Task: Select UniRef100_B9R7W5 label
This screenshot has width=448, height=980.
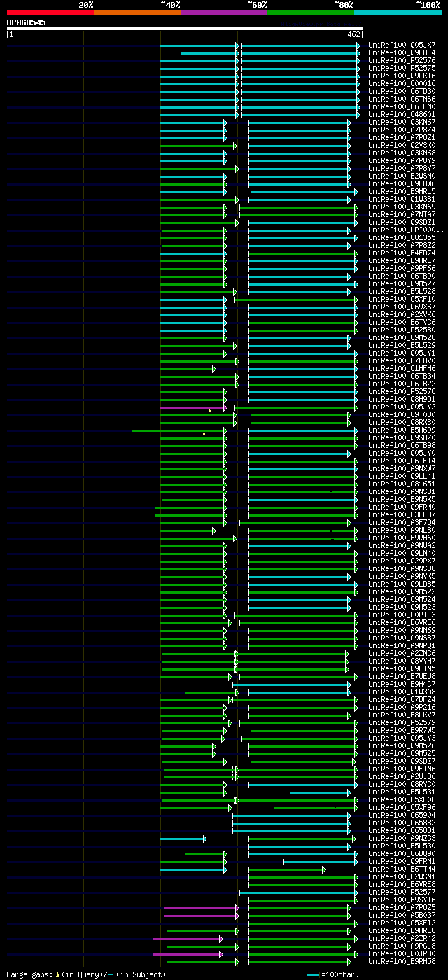Action: pyautogui.click(x=402, y=730)
